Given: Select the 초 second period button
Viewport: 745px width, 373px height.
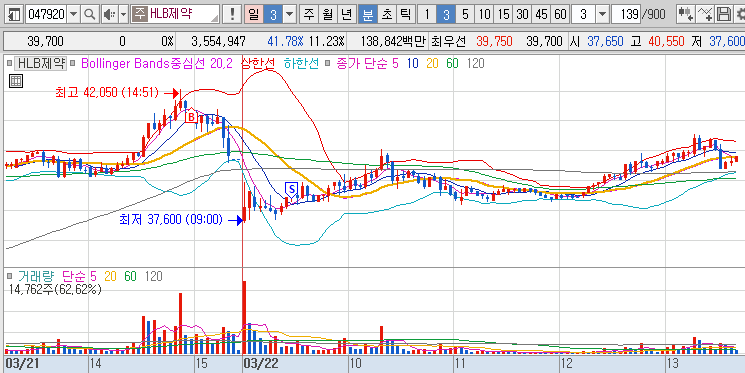Looking at the screenshot, I should (x=386, y=14).
